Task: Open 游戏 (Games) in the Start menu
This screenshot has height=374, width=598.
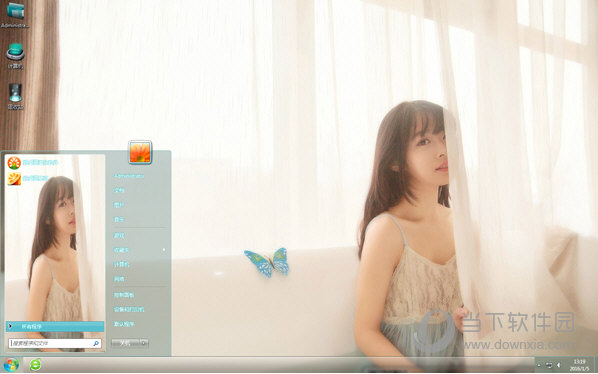Action: point(119,236)
